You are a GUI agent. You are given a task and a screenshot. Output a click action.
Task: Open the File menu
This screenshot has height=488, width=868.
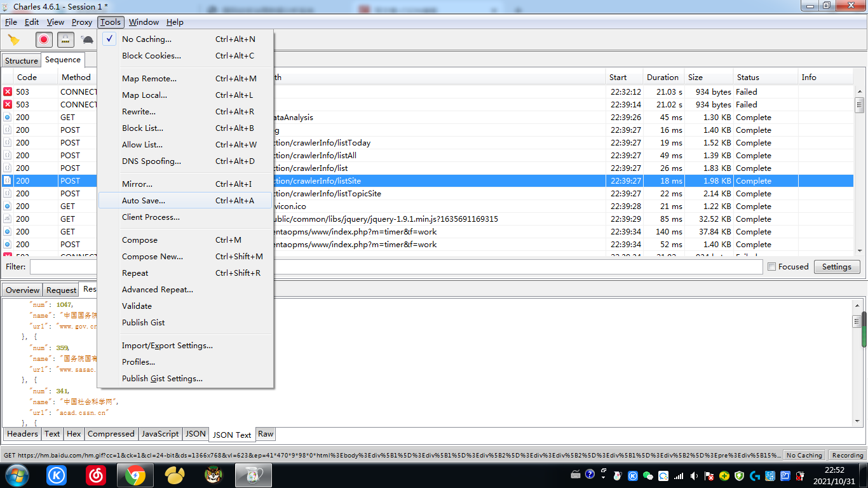(11, 22)
